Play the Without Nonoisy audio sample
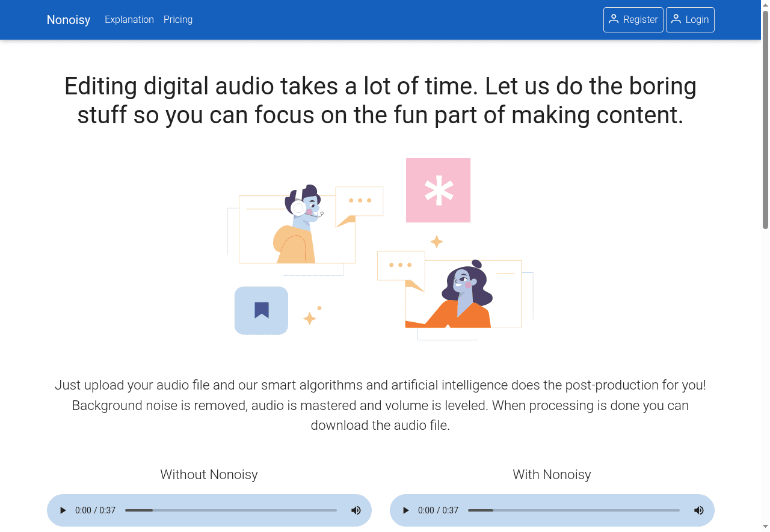The height and width of the screenshot is (532, 770). [x=63, y=510]
